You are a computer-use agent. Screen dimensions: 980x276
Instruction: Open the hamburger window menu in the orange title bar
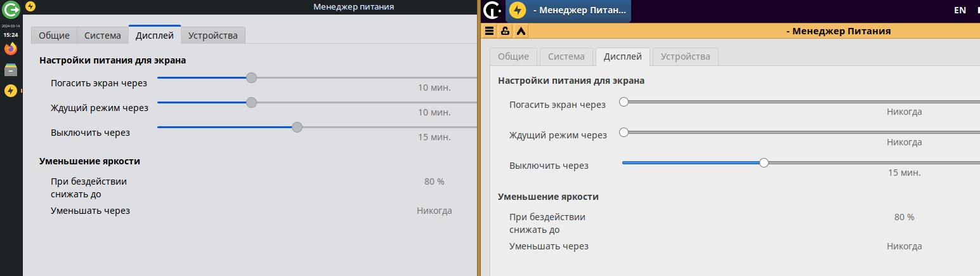[489, 30]
